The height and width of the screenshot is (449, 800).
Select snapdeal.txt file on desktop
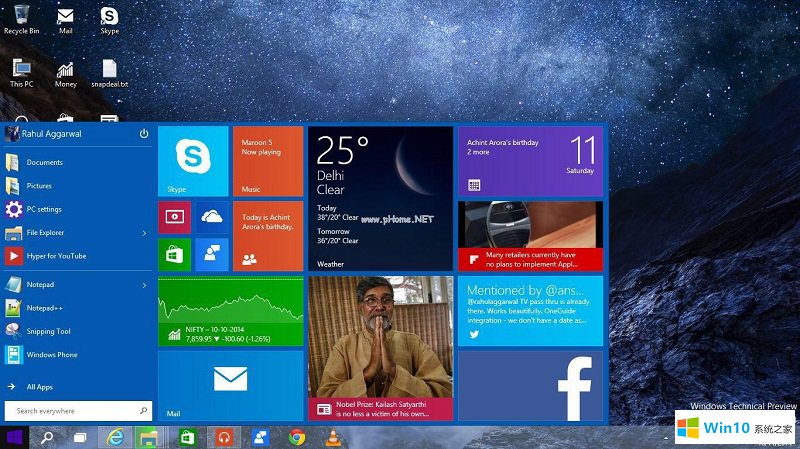110,73
